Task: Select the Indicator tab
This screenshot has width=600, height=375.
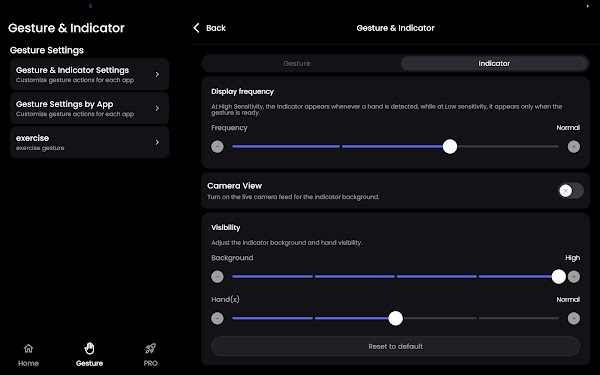Action: click(x=494, y=64)
